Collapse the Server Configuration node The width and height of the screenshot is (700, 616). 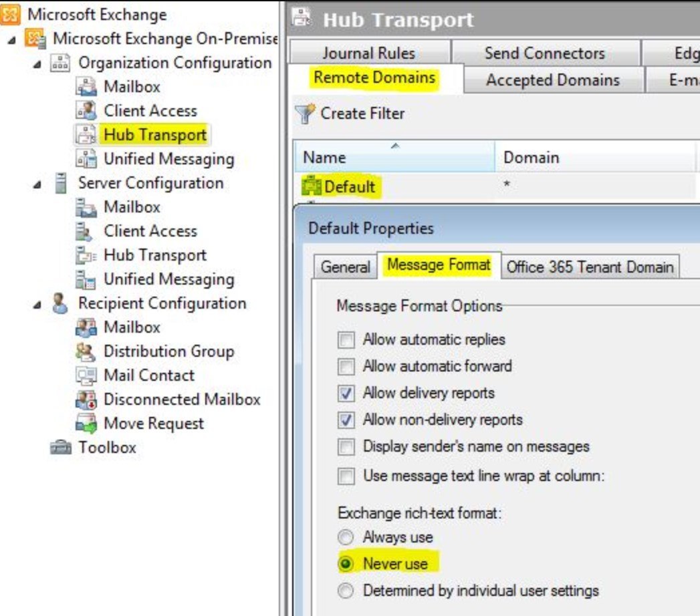[x=37, y=184]
